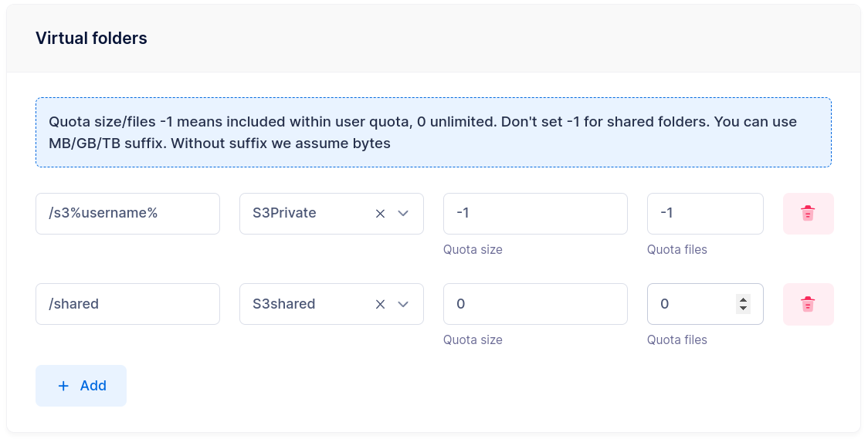Delete the /shared virtual folder row

[x=808, y=304]
